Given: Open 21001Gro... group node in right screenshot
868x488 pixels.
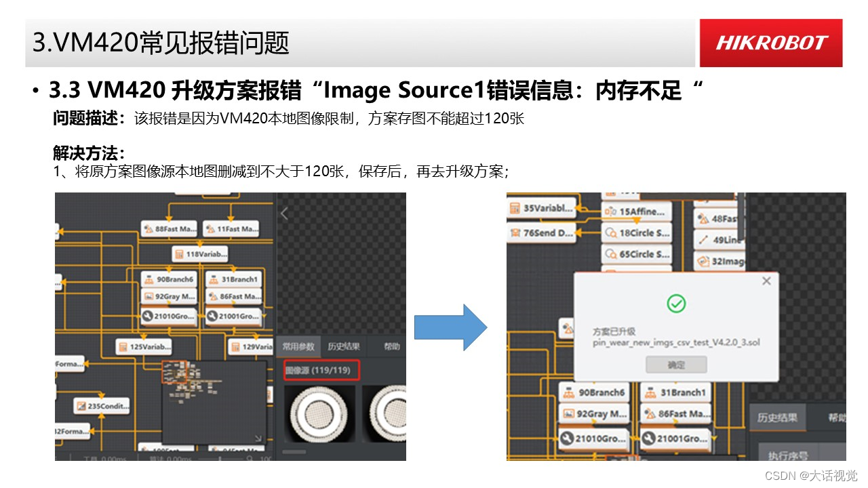Looking at the screenshot, I should click(x=676, y=439).
